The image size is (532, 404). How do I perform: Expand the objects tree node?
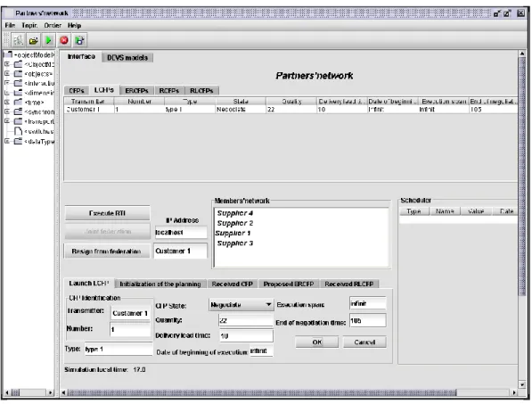point(7,73)
